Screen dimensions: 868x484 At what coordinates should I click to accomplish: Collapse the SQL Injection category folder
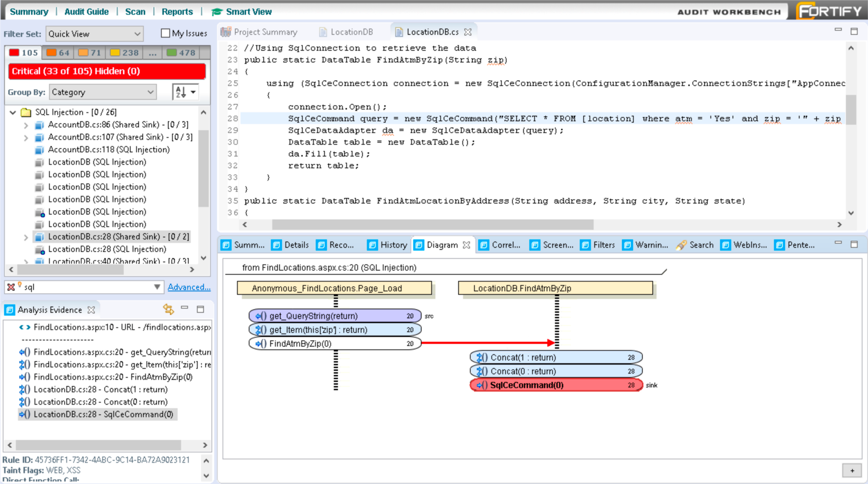tap(13, 112)
